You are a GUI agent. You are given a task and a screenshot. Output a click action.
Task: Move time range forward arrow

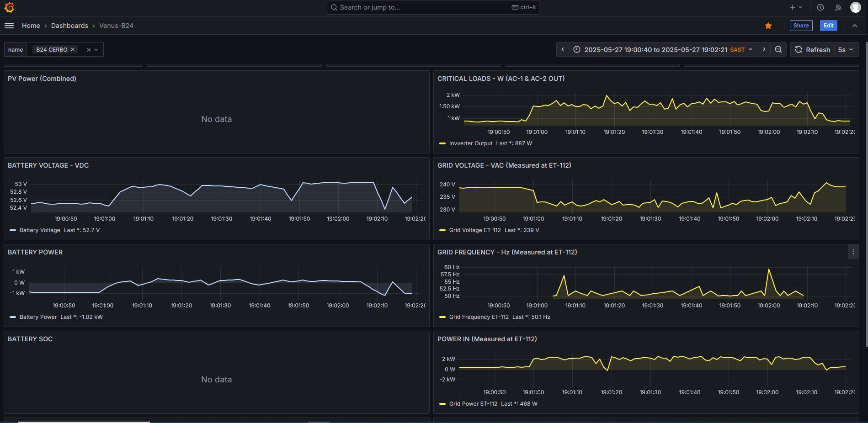click(x=764, y=49)
